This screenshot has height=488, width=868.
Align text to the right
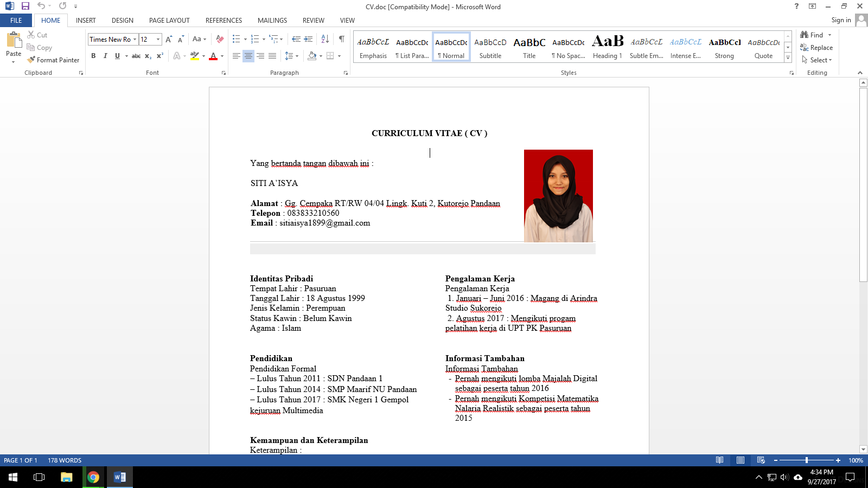point(260,56)
